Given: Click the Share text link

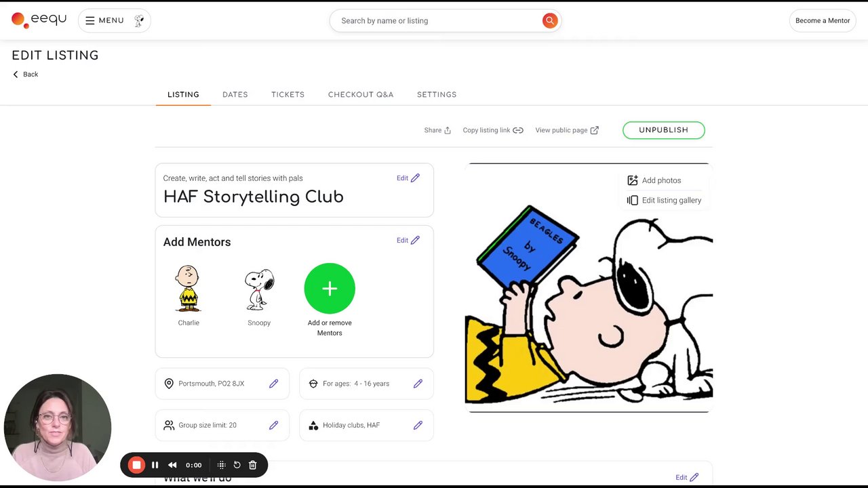Looking at the screenshot, I should [x=433, y=130].
